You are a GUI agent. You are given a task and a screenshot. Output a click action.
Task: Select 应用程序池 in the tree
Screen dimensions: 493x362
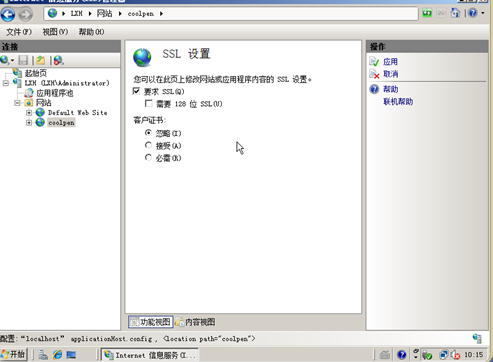55,93
